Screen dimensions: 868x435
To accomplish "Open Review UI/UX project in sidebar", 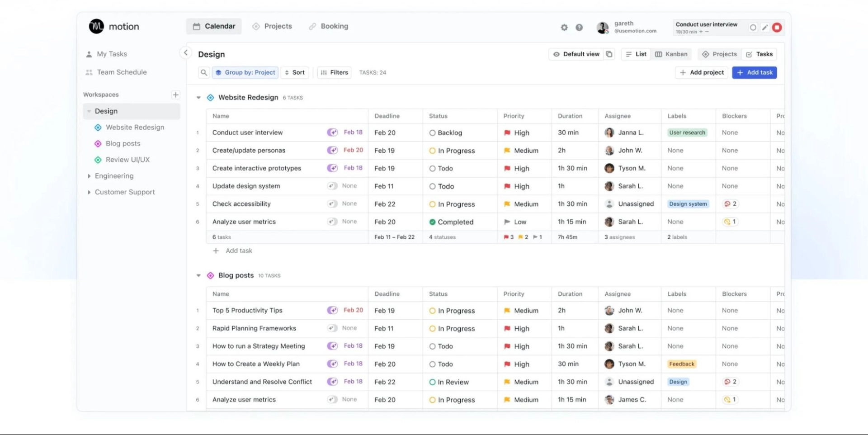I will [127, 160].
